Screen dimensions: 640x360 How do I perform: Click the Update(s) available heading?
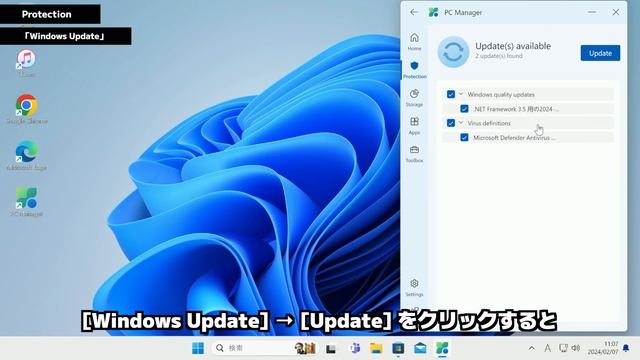click(x=513, y=46)
